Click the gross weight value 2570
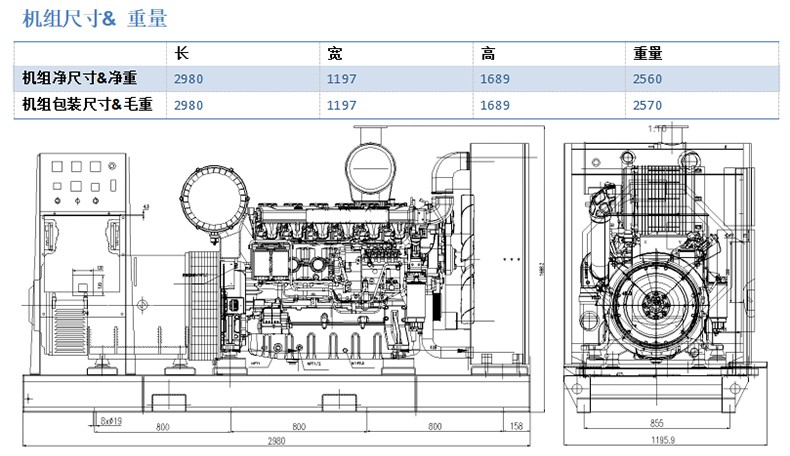The width and height of the screenshot is (790, 456). click(647, 104)
